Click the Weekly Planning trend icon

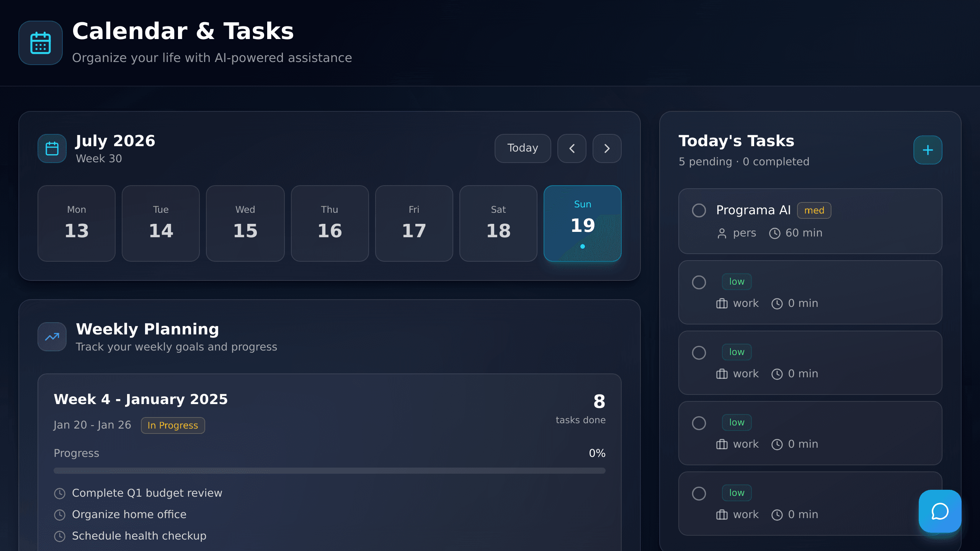pyautogui.click(x=52, y=337)
